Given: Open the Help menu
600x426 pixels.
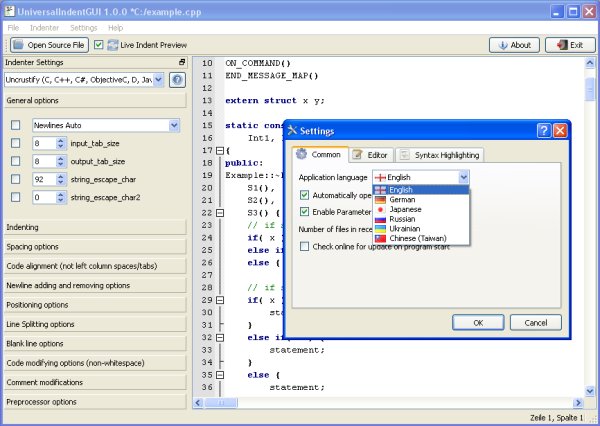Looking at the screenshot, I should tap(115, 28).
